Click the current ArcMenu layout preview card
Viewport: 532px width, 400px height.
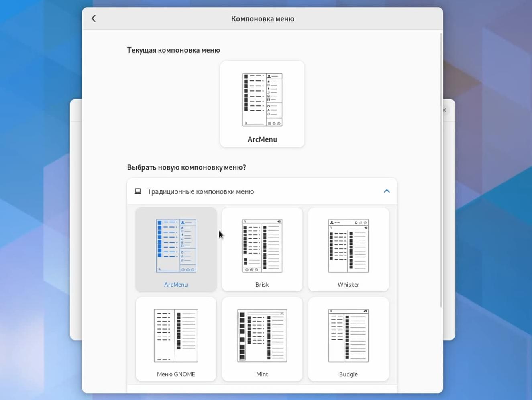pos(262,104)
